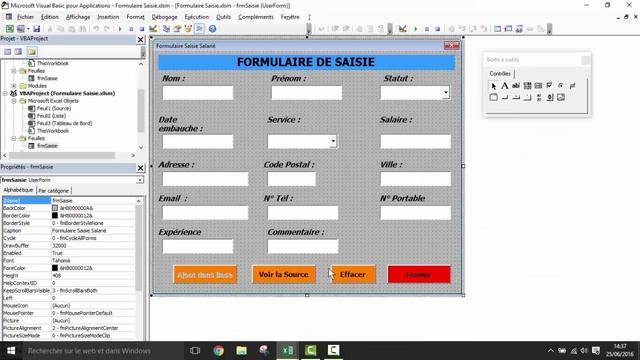Select the SpinButton control in the toolbox
Image resolution: width=640 pixels, height=360 pixels.
click(x=550, y=97)
